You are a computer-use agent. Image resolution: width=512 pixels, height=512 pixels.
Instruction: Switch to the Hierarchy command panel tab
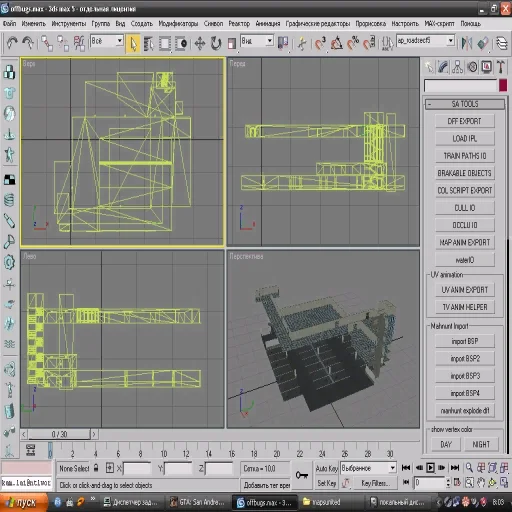(457, 67)
